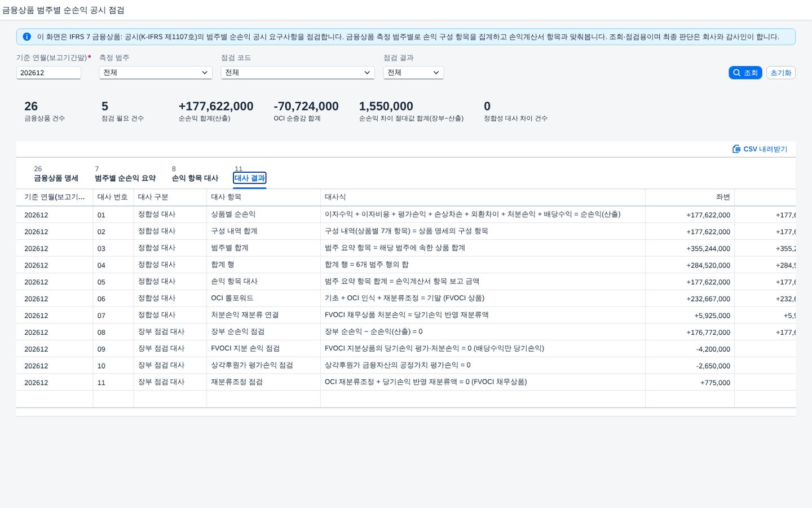Click the 기준 연월 input field

[48, 72]
